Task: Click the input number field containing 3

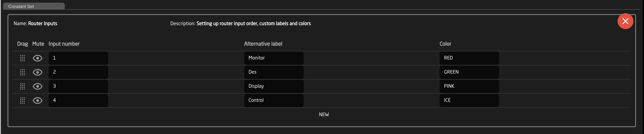Action: point(78,86)
